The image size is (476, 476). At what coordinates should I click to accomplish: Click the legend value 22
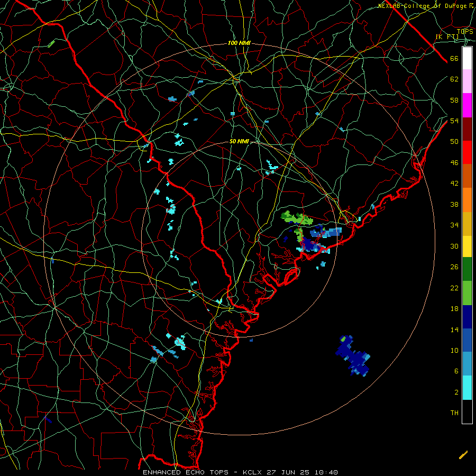point(454,288)
